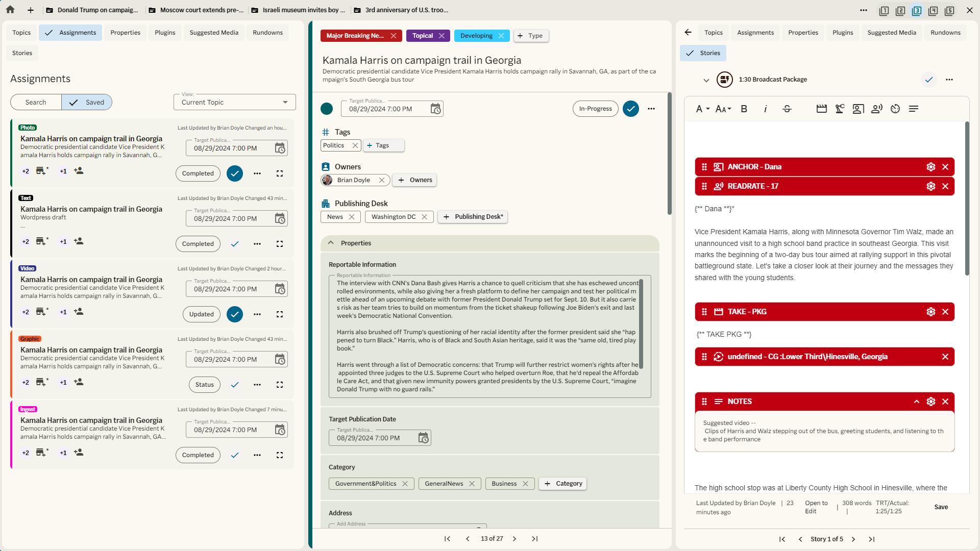Click the In-Progress status button
The image size is (980, 551).
[x=595, y=109]
